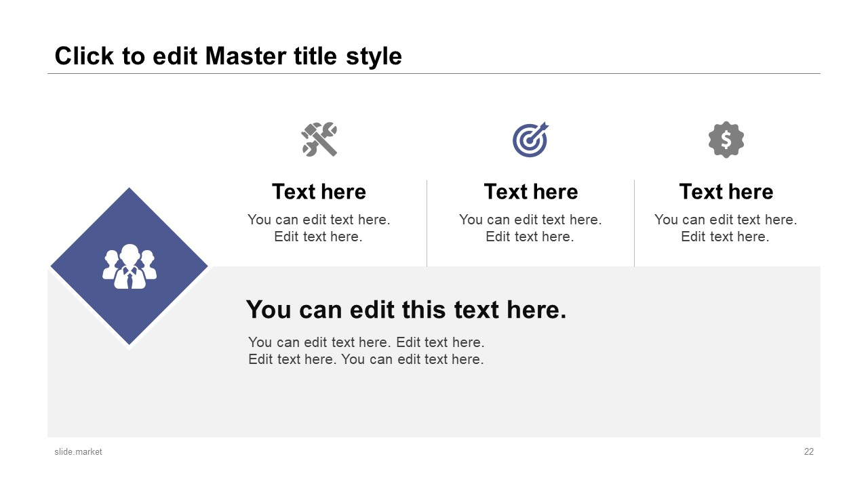This screenshot has height=488, width=868.
Task: Select the dollar badge icon
Action: pyautogui.click(x=727, y=140)
